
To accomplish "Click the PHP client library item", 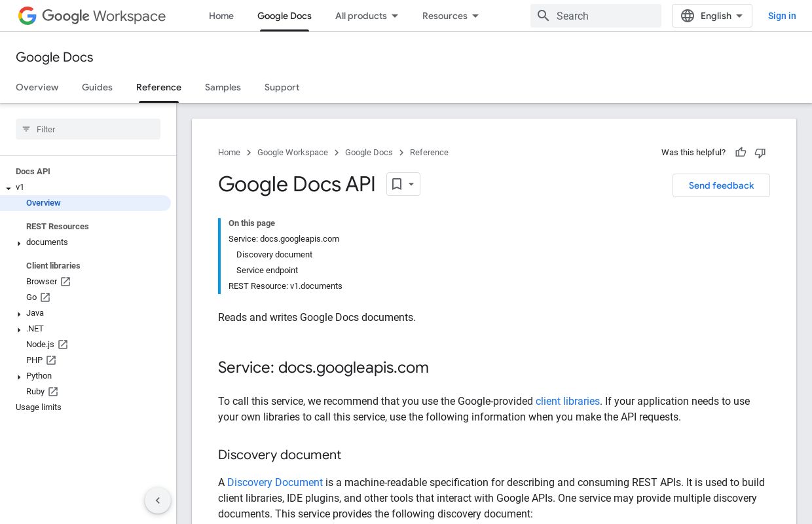I will [x=34, y=360].
